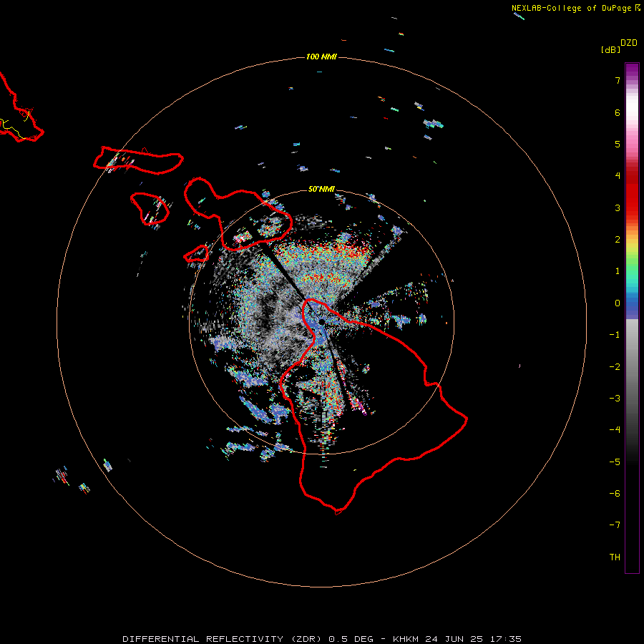Click the TH label on the color scale
The height and width of the screenshot is (644, 644).
[x=615, y=557]
